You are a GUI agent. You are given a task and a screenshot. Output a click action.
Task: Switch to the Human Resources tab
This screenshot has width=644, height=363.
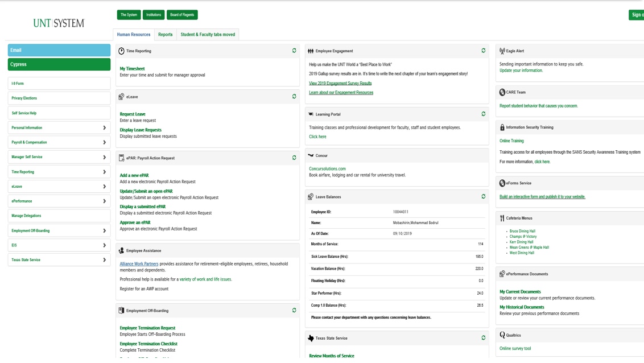134,35
